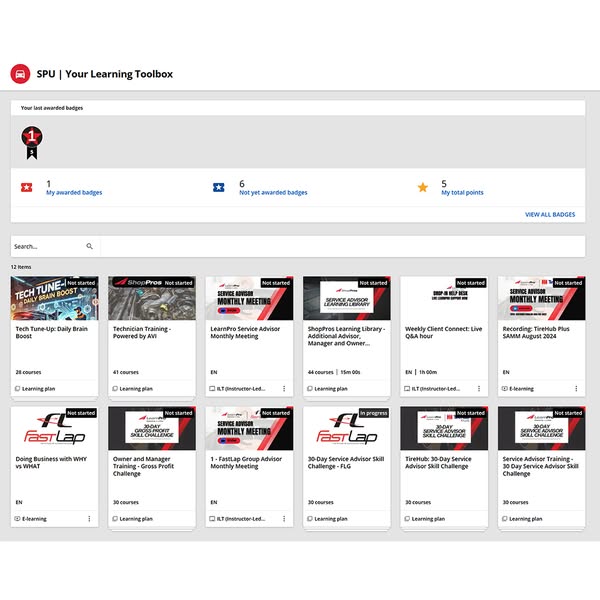Expand options for Recording: TireHub Plus card
The width and height of the screenshot is (600, 600).
click(x=576, y=388)
